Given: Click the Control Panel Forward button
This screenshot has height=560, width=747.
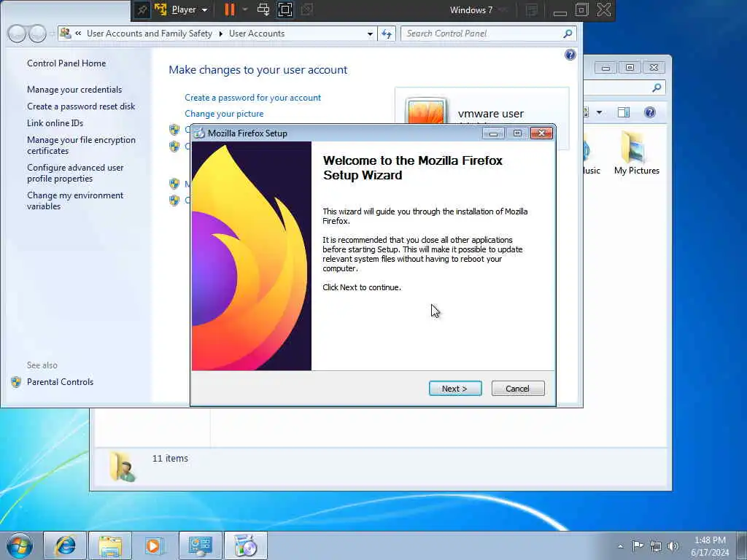Looking at the screenshot, I should [x=38, y=34].
